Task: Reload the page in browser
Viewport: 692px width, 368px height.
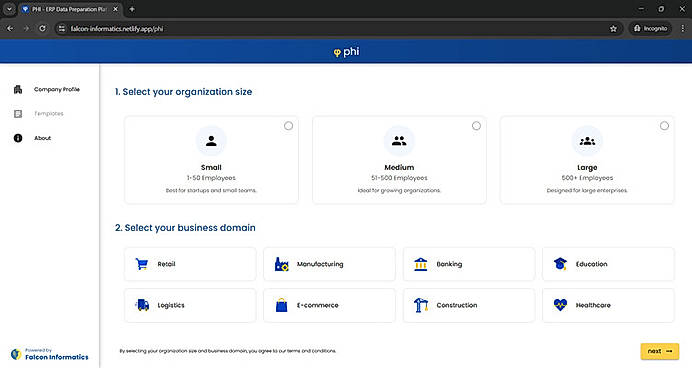Action: pyautogui.click(x=42, y=28)
